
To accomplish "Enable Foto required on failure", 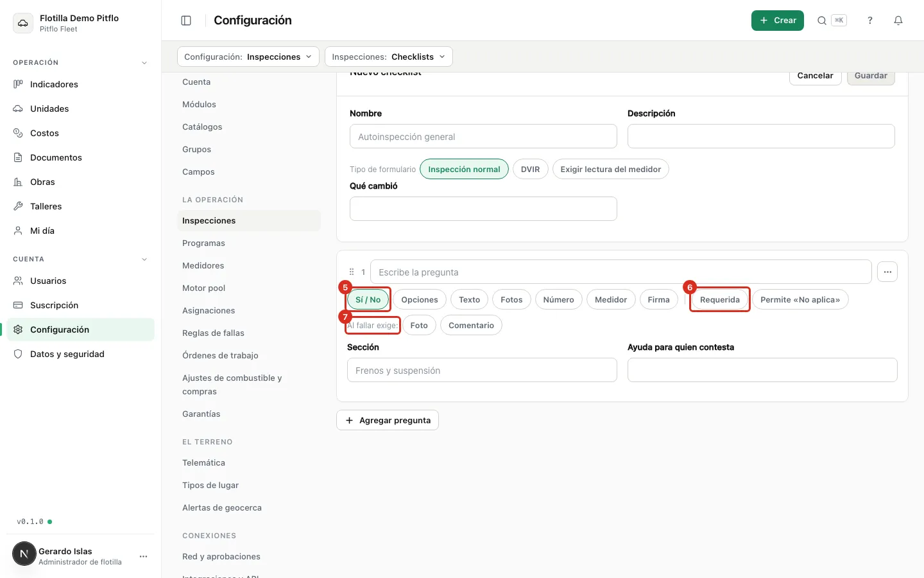I will point(419,325).
